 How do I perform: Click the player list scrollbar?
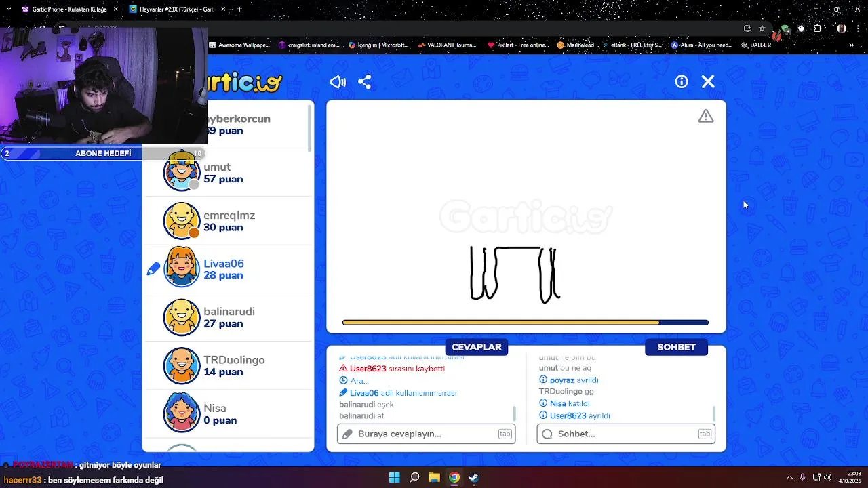[310, 129]
